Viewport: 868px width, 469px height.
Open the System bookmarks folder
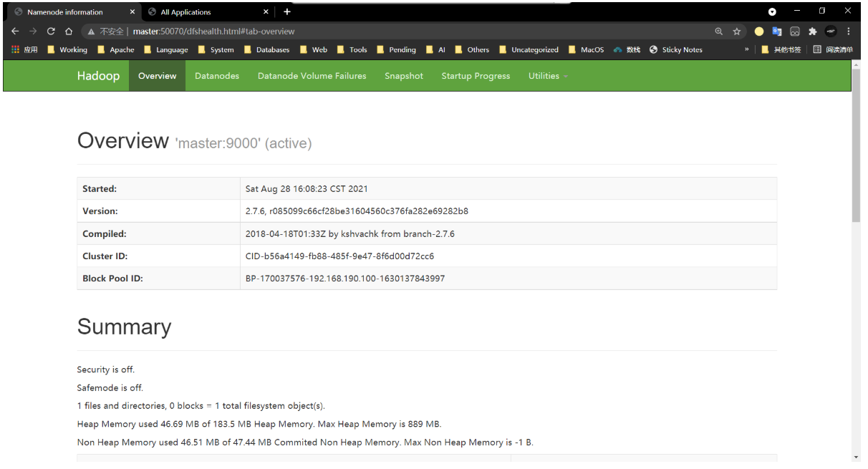pyautogui.click(x=216, y=49)
